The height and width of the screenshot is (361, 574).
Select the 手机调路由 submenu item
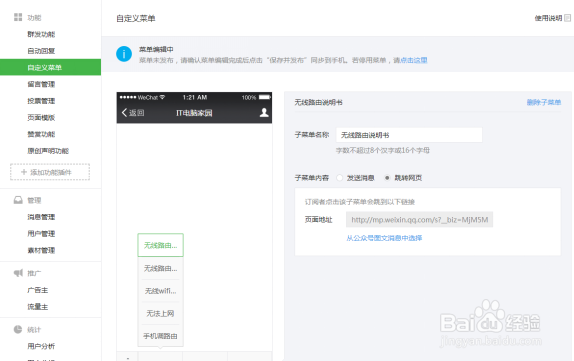[160, 336]
